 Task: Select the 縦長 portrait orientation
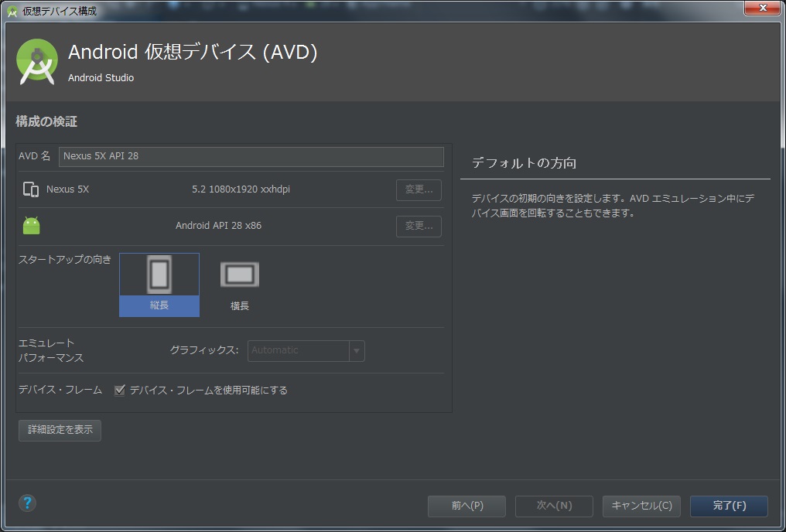coord(159,285)
